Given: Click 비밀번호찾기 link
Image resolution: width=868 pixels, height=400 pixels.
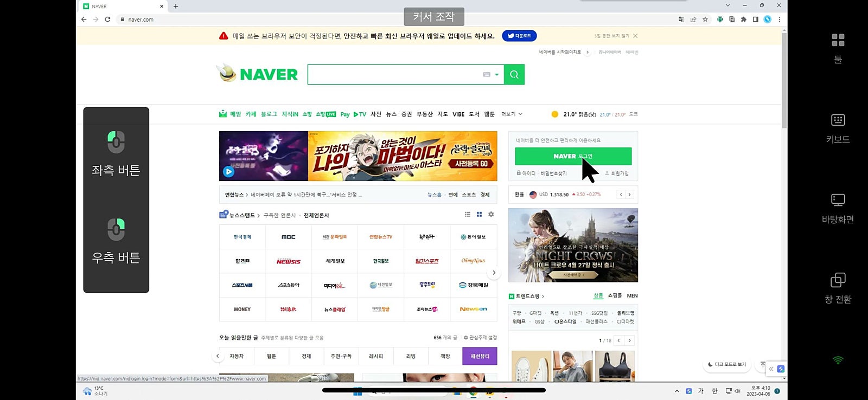Looking at the screenshot, I should (553, 173).
